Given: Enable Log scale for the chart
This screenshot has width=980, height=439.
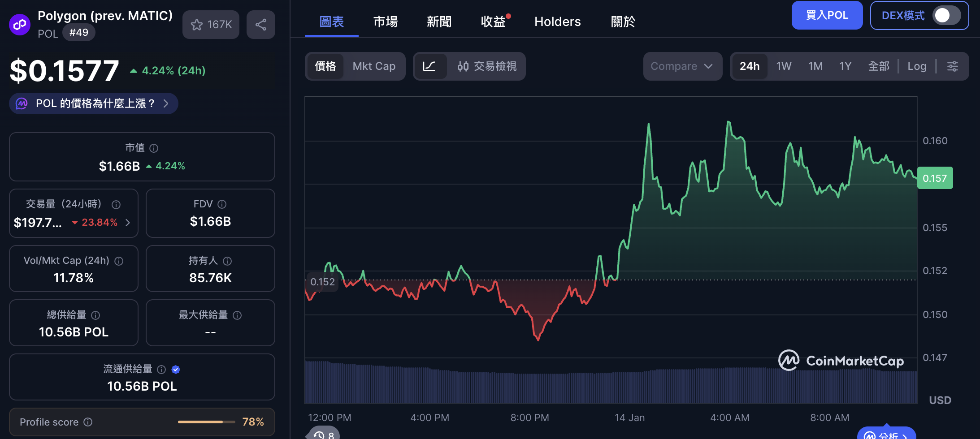Looking at the screenshot, I should (917, 66).
